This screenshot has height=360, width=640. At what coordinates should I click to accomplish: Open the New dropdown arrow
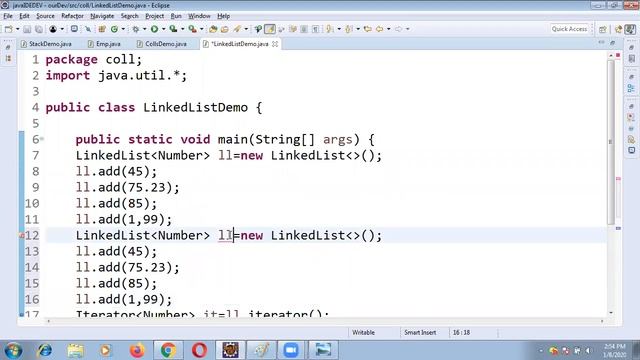point(17,29)
